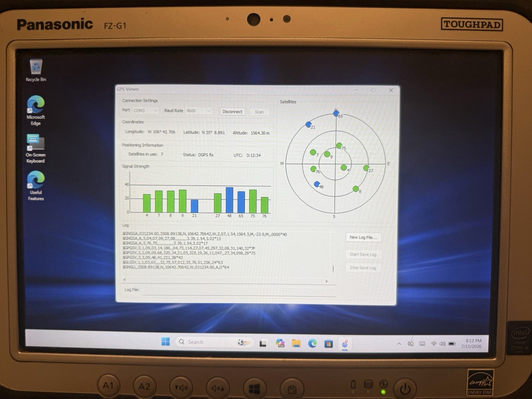
Task: Minimize the GPS Viewer window
Action: pos(356,90)
